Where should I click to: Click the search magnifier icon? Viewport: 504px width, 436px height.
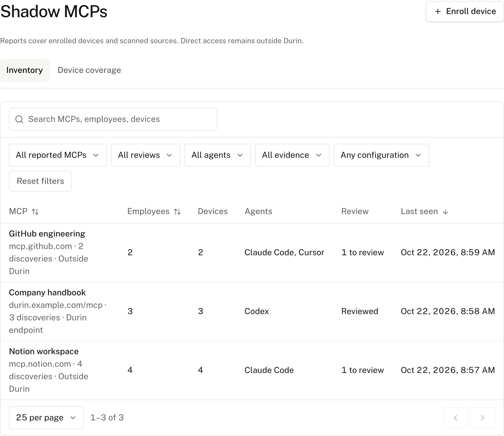(19, 119)
